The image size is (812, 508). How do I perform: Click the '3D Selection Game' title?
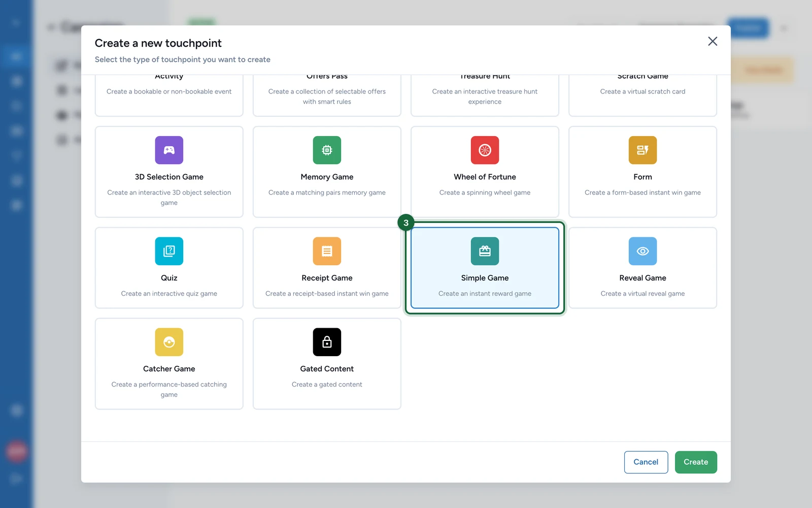point(169,177)
